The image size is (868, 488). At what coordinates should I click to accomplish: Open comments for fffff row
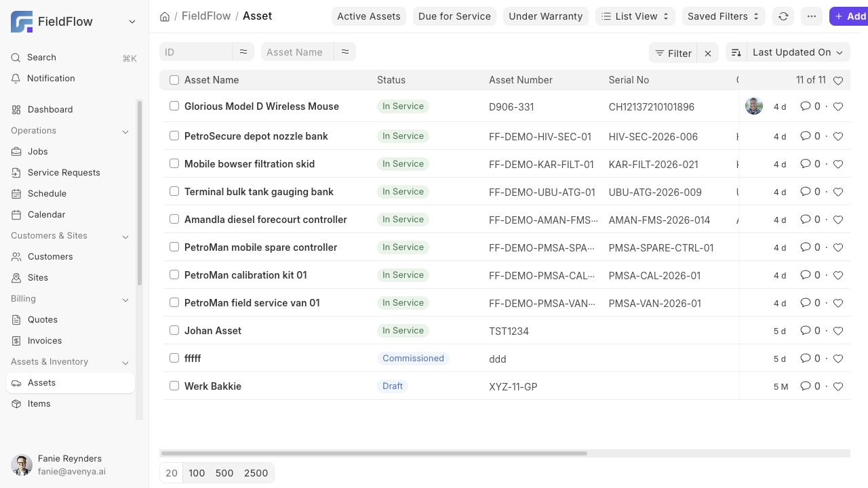(810, 359)
